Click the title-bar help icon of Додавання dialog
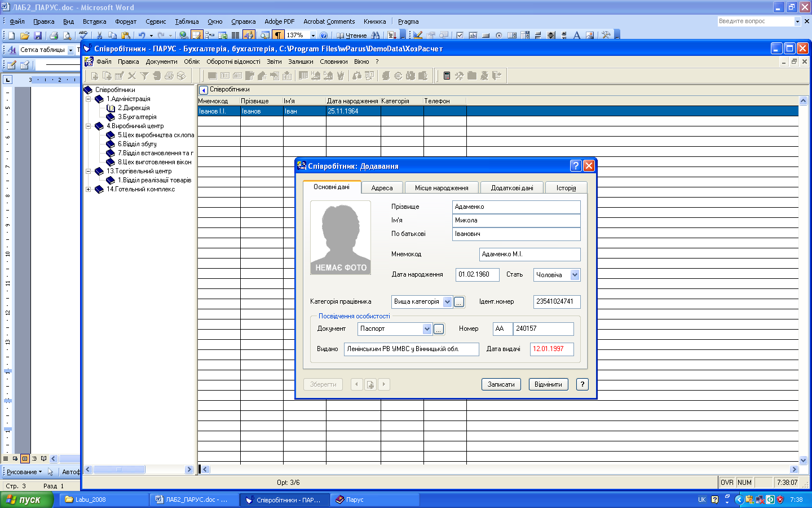This screenshot has width=812, height=508. pyautogui.click(x=575, y=165)
